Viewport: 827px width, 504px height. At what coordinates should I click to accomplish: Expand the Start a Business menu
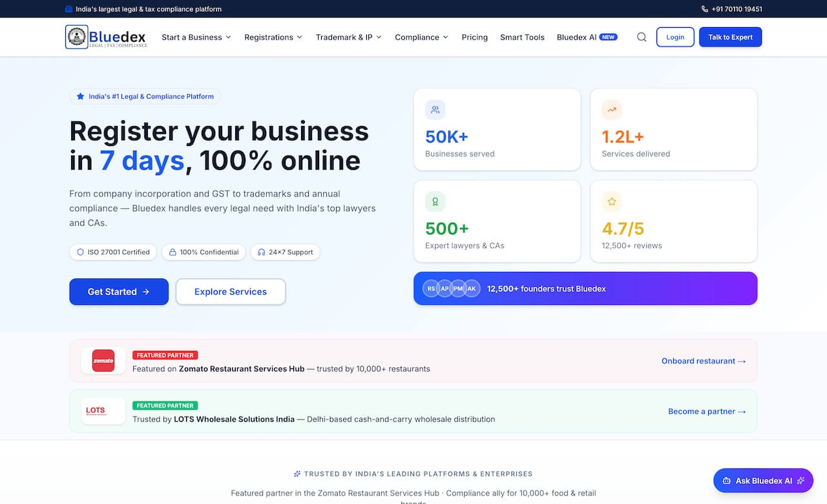(x=196, y=37)
